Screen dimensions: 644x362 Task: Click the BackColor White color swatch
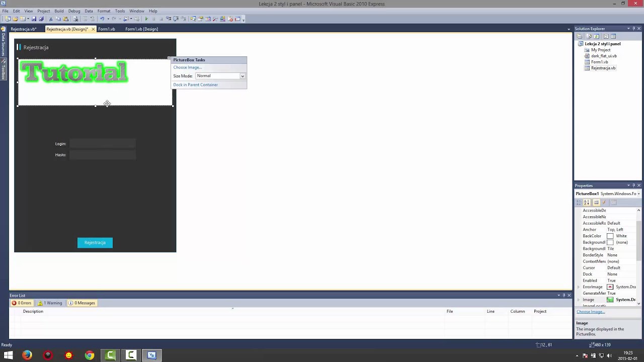pos(610,236)
